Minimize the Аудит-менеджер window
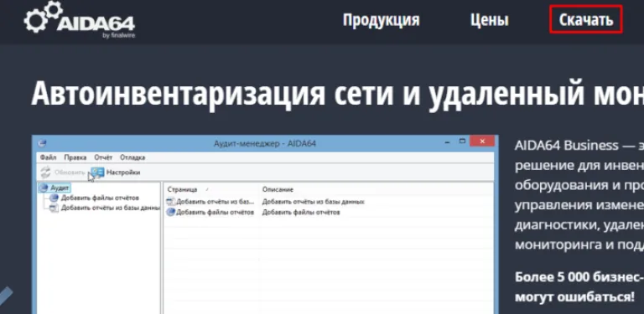 [x=447, y=142]
